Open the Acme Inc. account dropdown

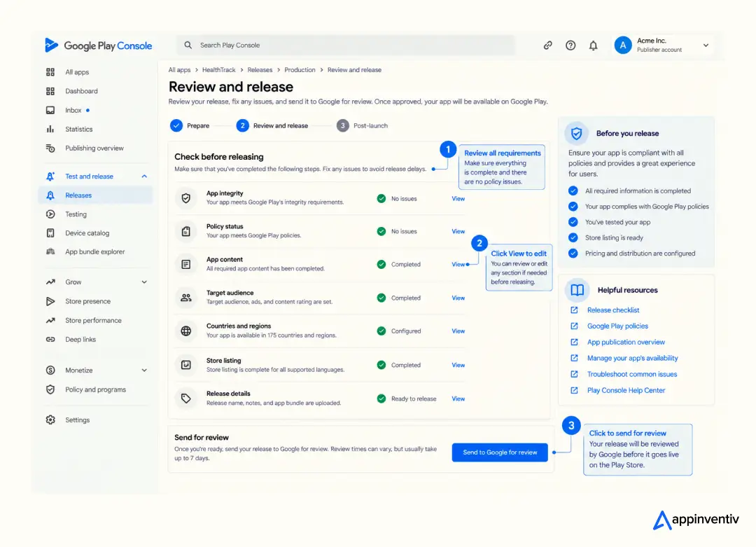(706, 46)
